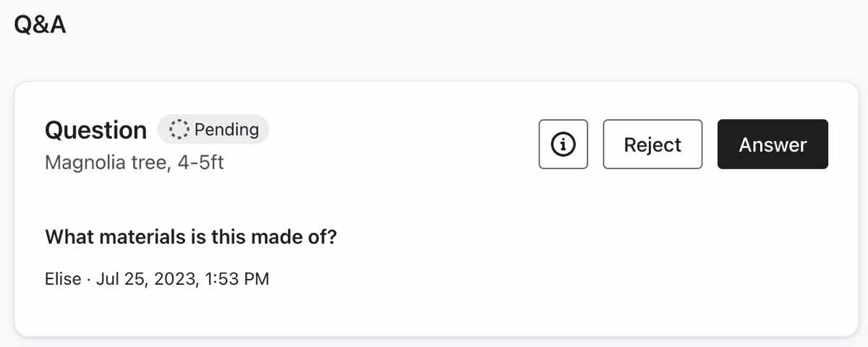Image resolution: width=868 pixels, height=347 pixels.
Task: Click the 1:53 PM time
Action: [x=236, y=279]
